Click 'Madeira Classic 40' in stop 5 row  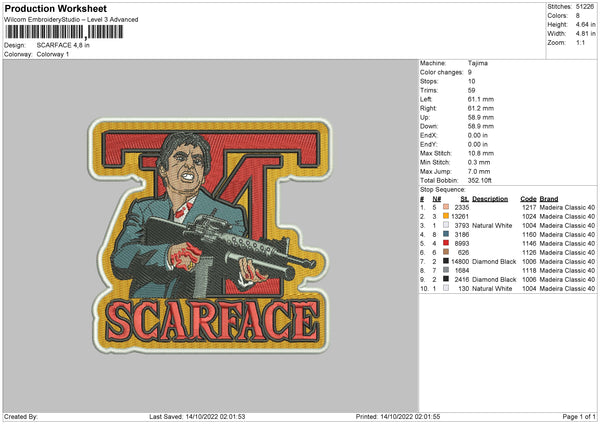[567, 244]
